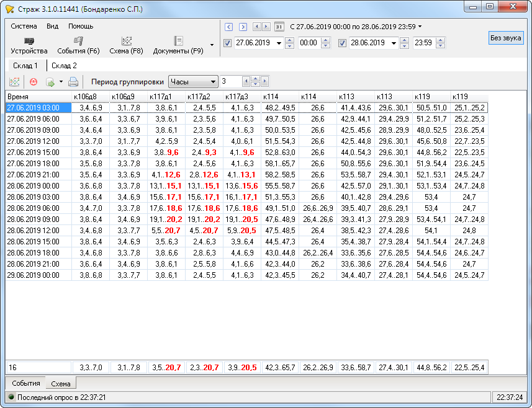Open the Помощь menu
Screen dimensions: 532x408
(81, 26)
